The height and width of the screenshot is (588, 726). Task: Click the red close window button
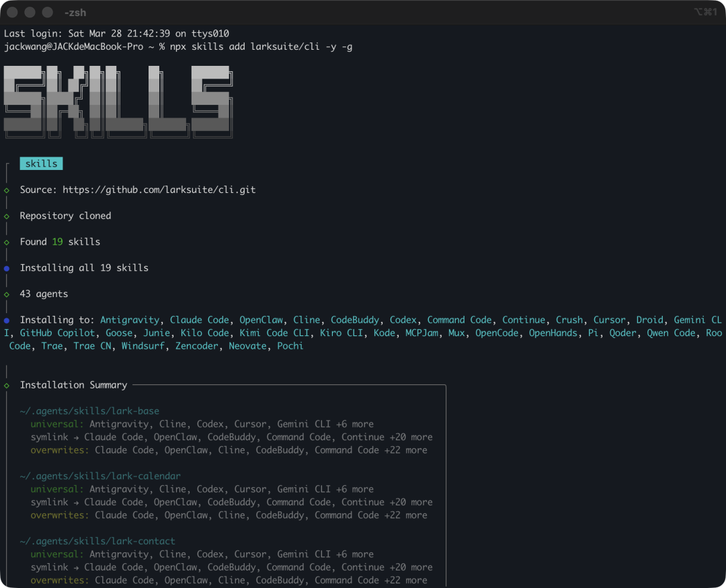click(x=12, y=13)
